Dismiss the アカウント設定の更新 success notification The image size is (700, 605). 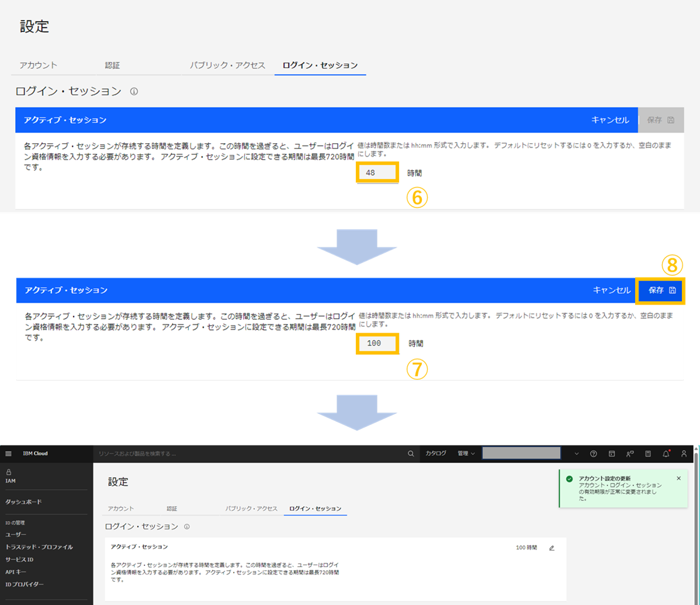[x=678, y=478]
